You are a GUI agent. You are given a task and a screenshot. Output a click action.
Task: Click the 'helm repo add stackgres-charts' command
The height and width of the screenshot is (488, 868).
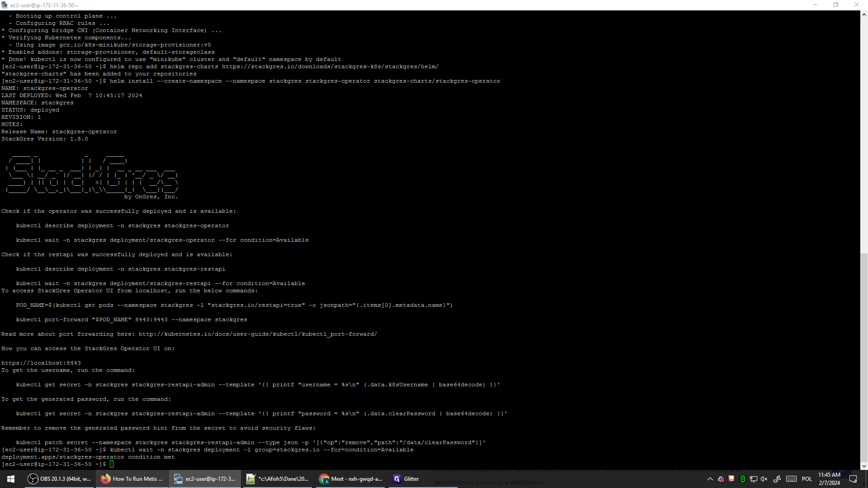click(x=274, y=66)
